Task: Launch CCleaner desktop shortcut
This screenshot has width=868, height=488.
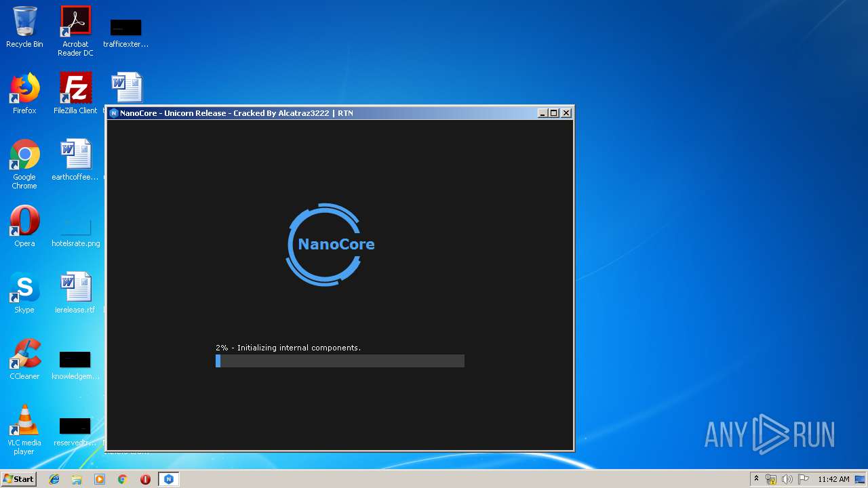Action: pos(24,359)
